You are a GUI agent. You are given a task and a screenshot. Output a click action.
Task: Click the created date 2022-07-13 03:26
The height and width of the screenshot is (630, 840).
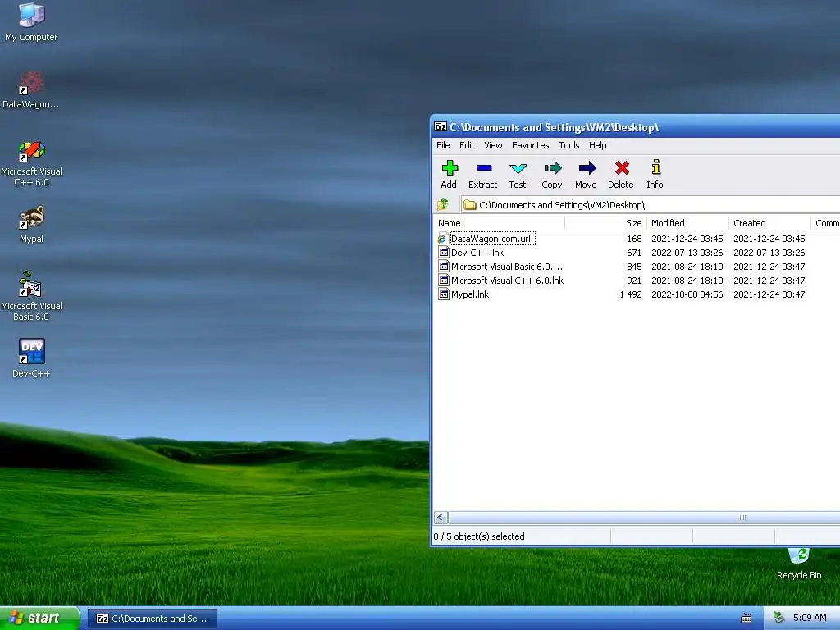[769, 253]
